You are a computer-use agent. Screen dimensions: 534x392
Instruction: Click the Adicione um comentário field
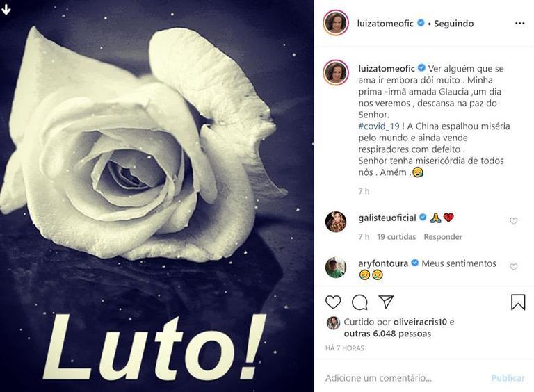click(405, 378)
